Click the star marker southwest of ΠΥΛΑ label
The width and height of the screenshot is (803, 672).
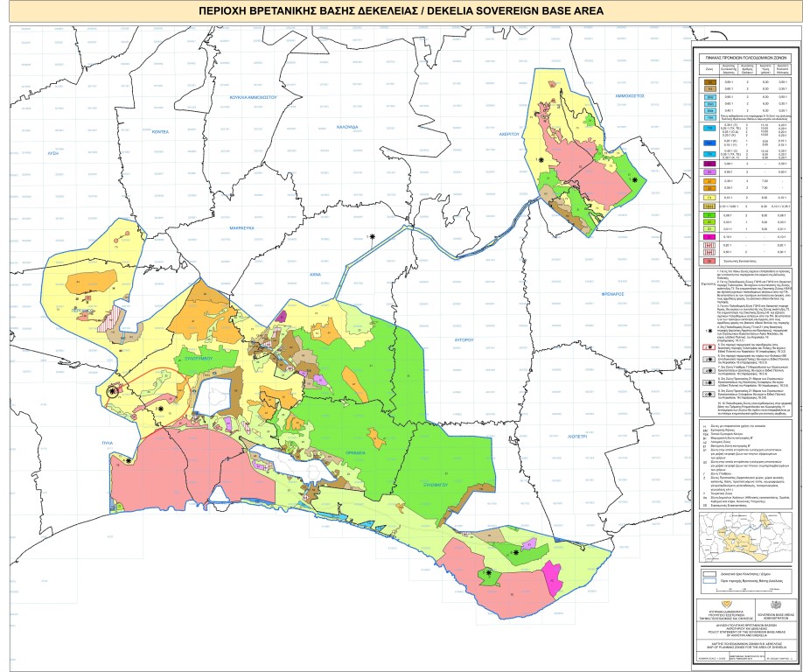[128, 460]
